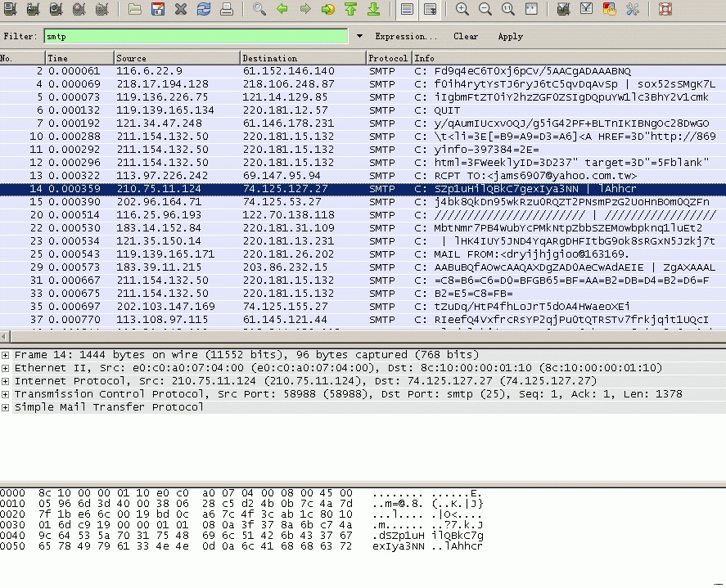Jump to the last packet arrow icon
This screenshot has width=726, height=588.
[374, 10]
